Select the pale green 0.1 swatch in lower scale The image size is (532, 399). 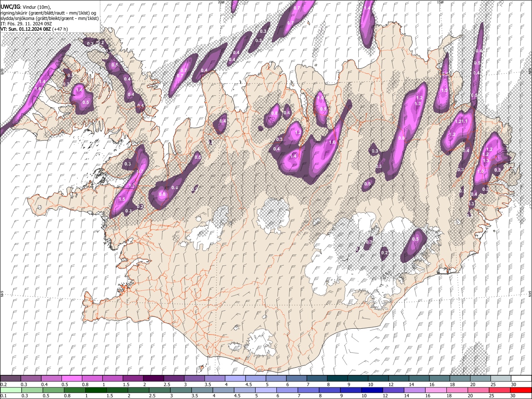(x=11, y=390)
